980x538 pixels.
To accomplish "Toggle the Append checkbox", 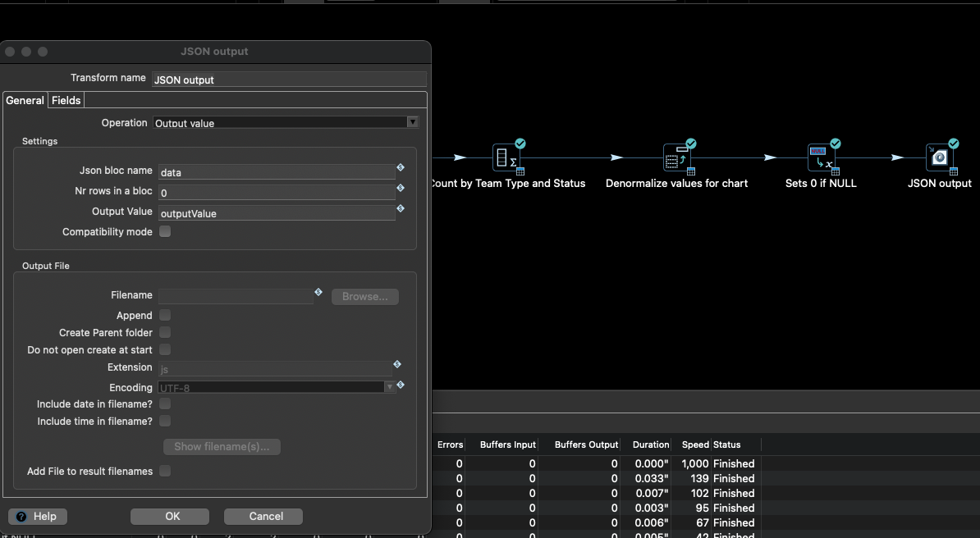I will tap(165, 315).
